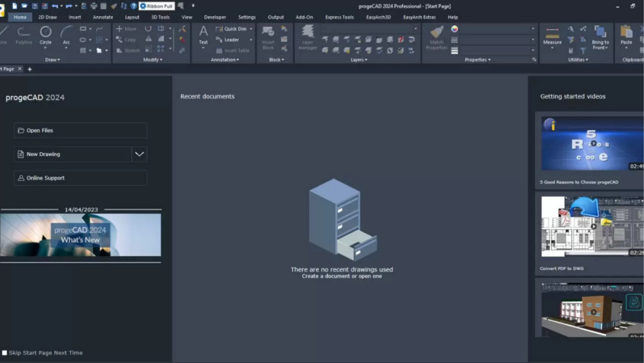Viewport: 644px width, 363px height.
Task: Add a new document tab with plus
Action: (x=30, y=69)
